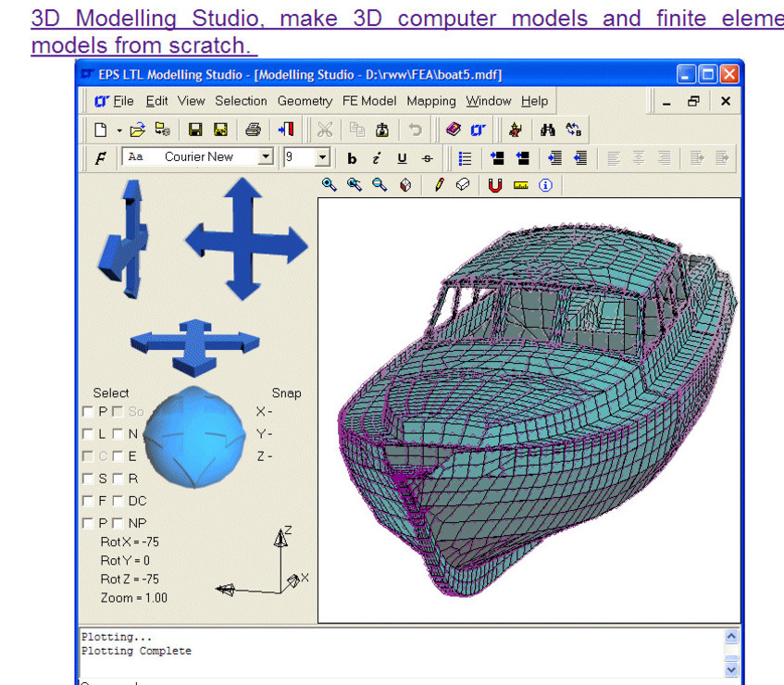Image resolution: width=784 pixels, height=685 pixels.
Task: Open the Selection menu
Action: (x=241, y=101)
